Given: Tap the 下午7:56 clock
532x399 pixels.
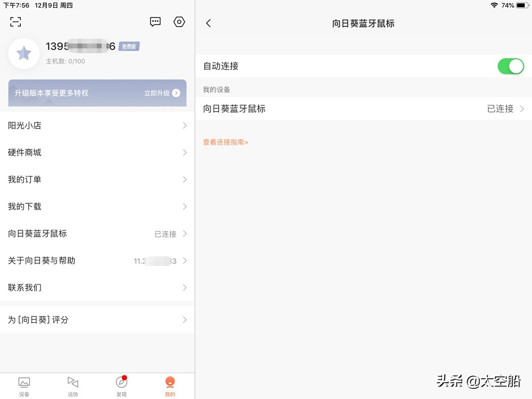Looking at the screenshot, I should [16, 5].
